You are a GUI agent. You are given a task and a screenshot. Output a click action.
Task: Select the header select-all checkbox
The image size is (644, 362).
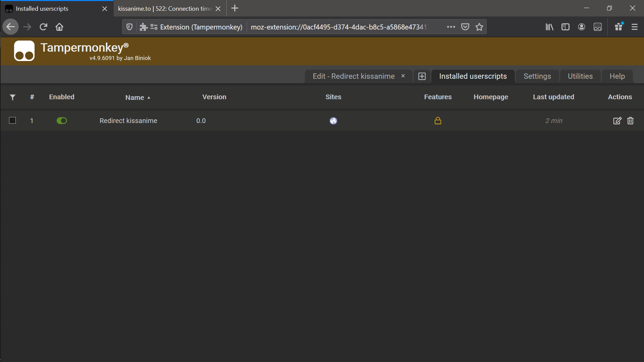(12, 97)
